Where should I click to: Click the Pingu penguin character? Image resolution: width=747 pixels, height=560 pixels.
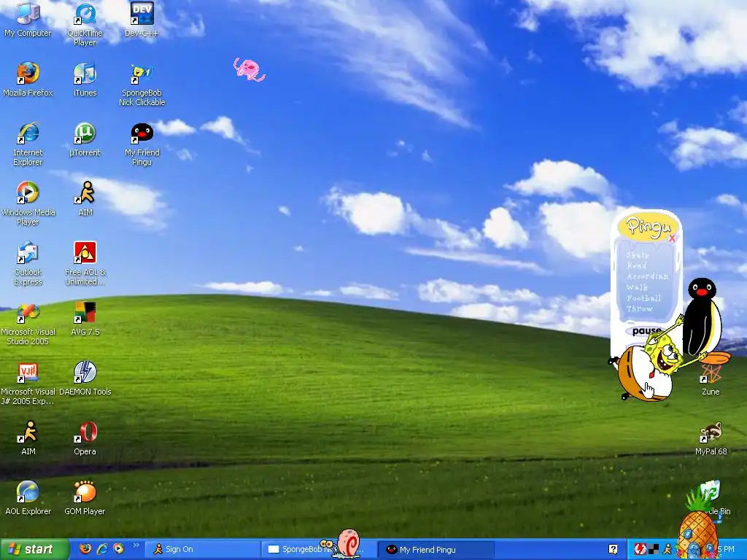[703, 316]
